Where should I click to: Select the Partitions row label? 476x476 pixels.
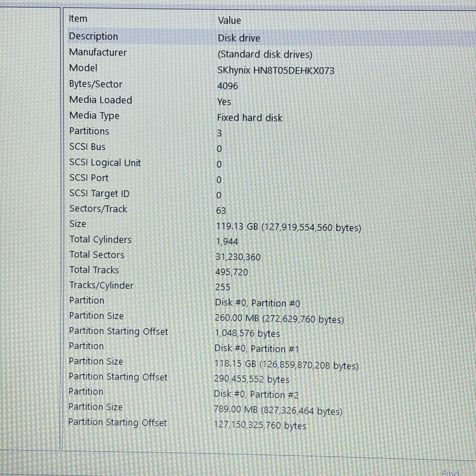pyautogui.click(x=89, y=131)
